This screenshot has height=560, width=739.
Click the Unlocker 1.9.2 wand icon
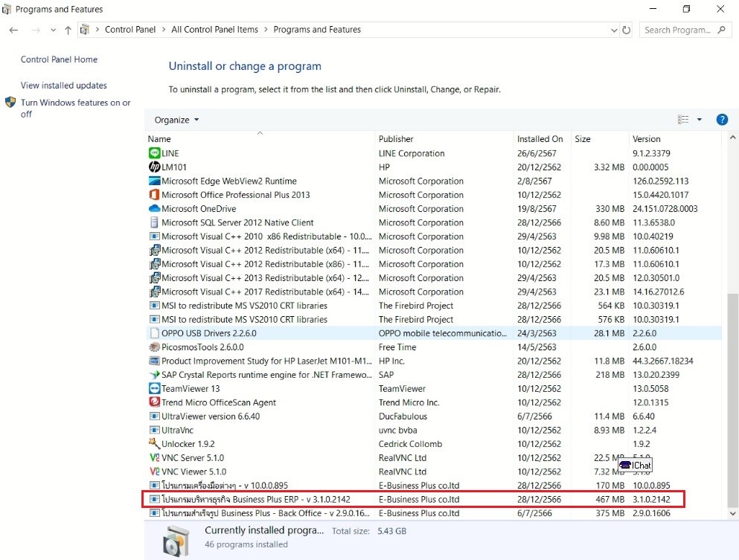point(154,444)
